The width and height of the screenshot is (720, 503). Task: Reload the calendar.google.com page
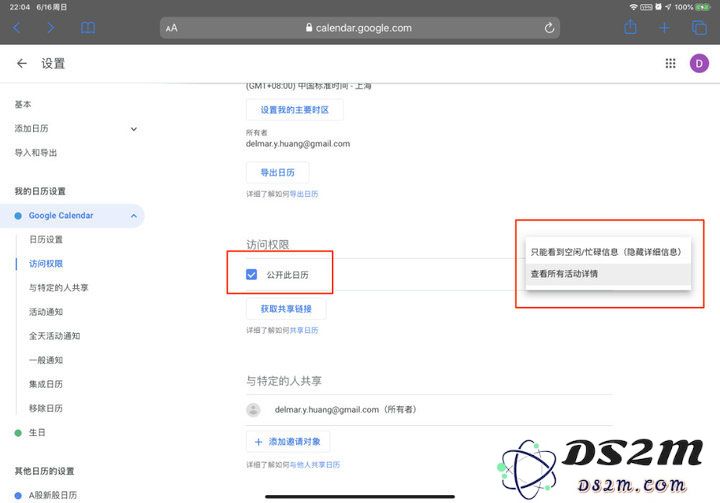pos(549,28)
